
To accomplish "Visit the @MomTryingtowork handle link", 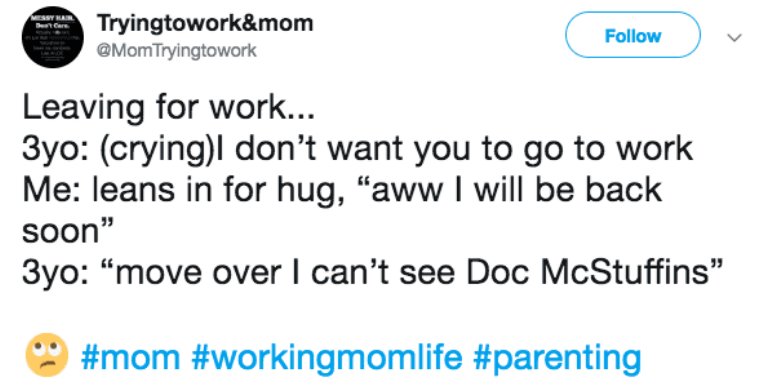I will click(x=176, y=50).
